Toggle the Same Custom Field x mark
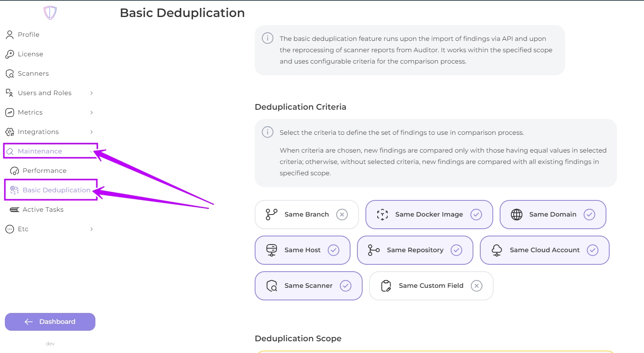This screenshot has width=644, height=353. (477, 286)
